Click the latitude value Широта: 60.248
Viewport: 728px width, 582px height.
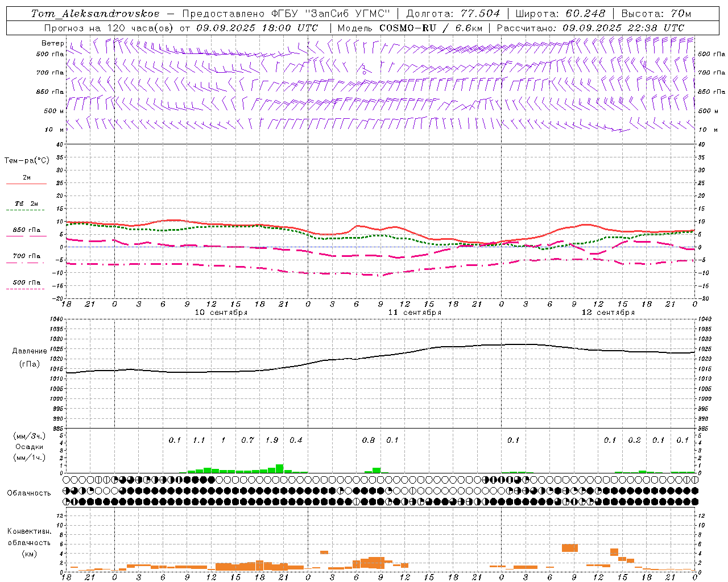click(x=561, y=13)
